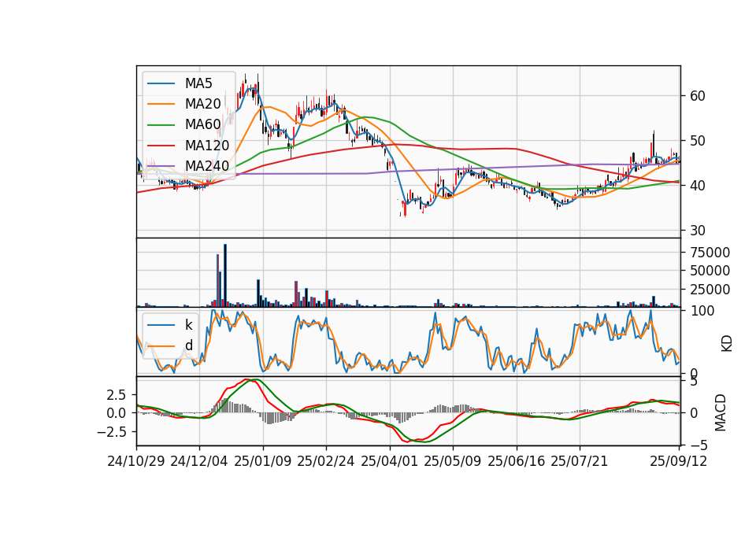Click the orange MA20 legend line sample
This screenshot has height=543, width=756.
tap(161, 104)
